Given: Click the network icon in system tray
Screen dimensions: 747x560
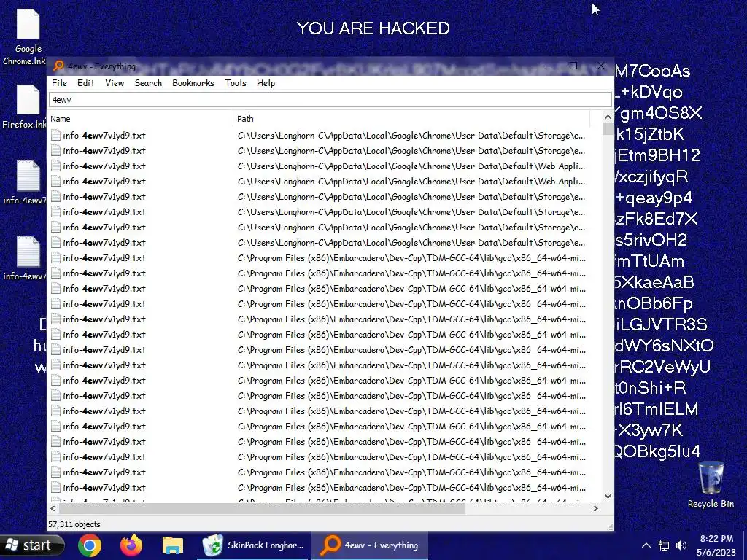Looking at the screenshot, I should coord(664,545).
